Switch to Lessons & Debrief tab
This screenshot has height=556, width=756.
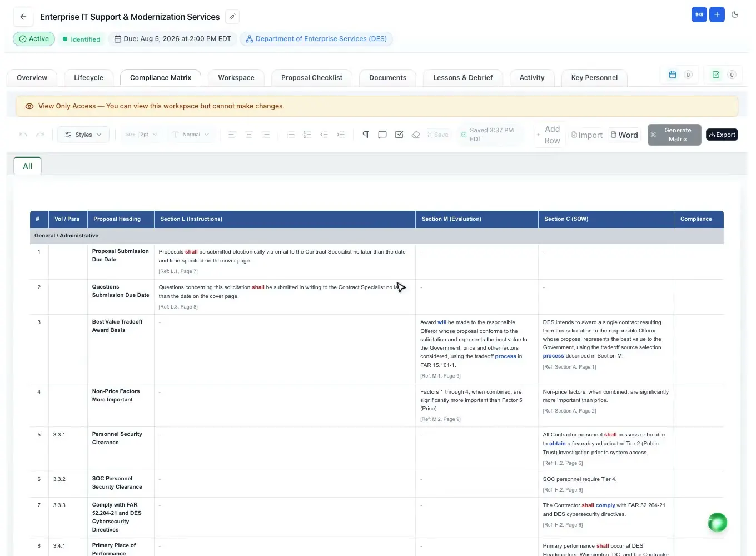point(463,78)
